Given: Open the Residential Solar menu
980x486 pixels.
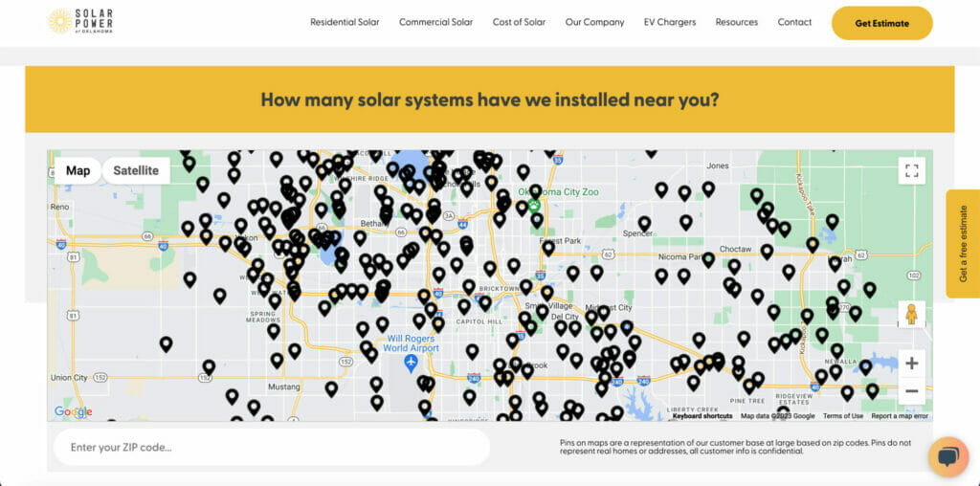Looking at the screenshot, I should pos(345,22).
